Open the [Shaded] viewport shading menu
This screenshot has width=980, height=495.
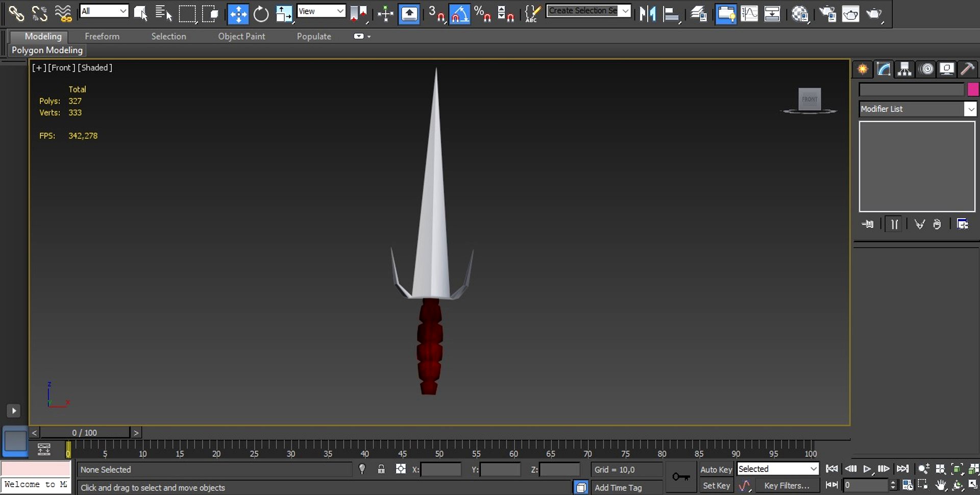point(95,67)
